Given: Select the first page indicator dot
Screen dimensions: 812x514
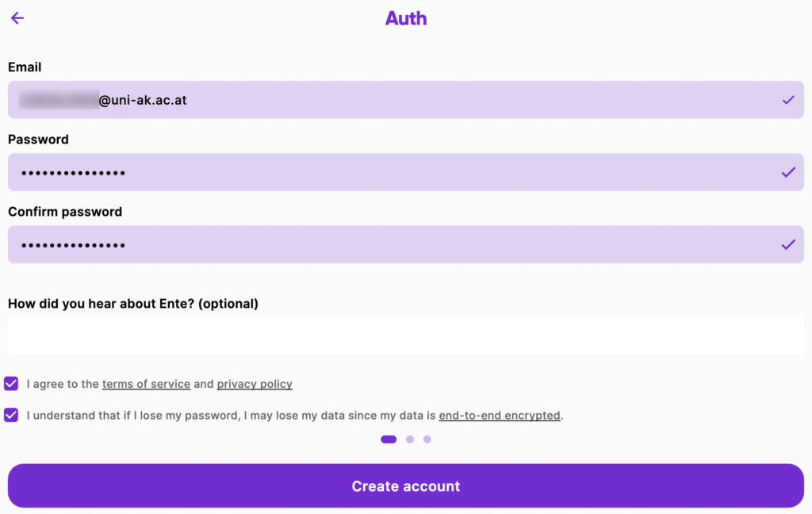Looking at the screenshot, I should (x=389, y=439).
